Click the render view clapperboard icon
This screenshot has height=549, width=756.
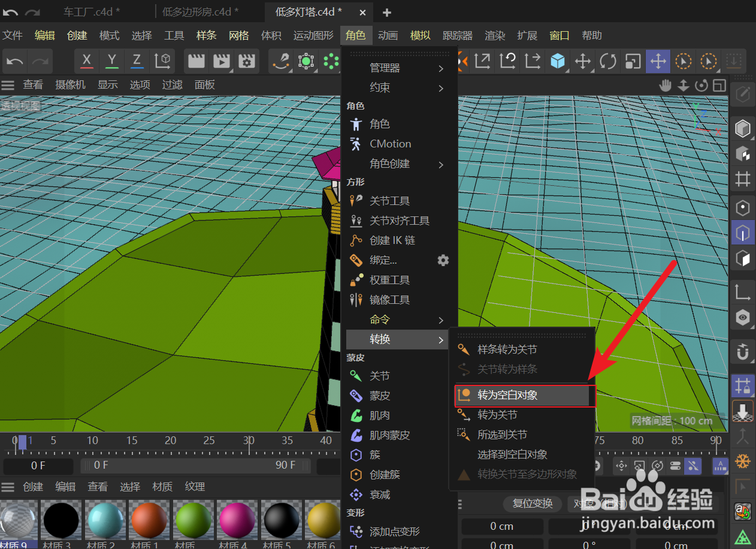pos(196,61)
